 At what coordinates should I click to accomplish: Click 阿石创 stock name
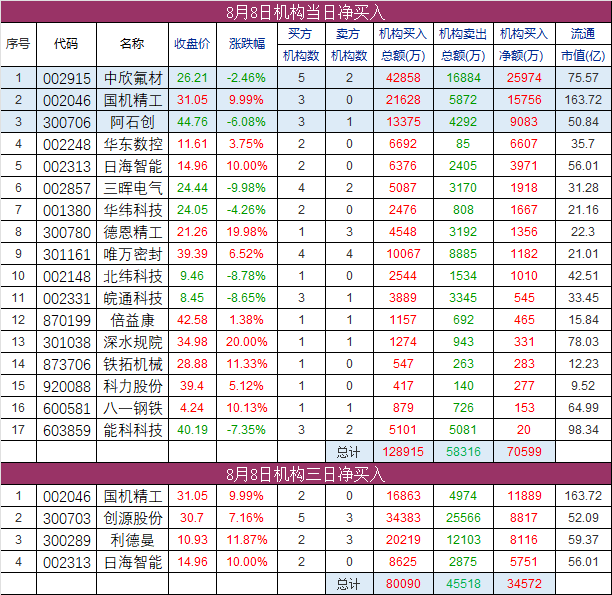(133, 122)
